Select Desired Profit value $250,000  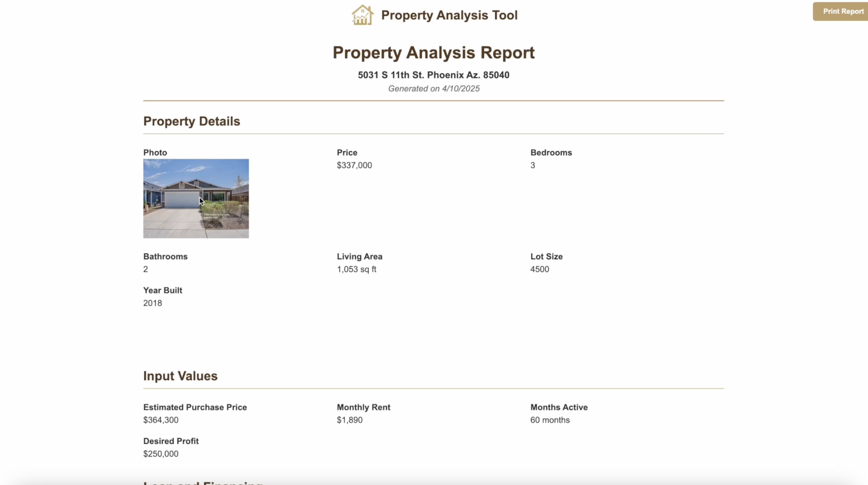pyautogui.click(x=161, y=454)
